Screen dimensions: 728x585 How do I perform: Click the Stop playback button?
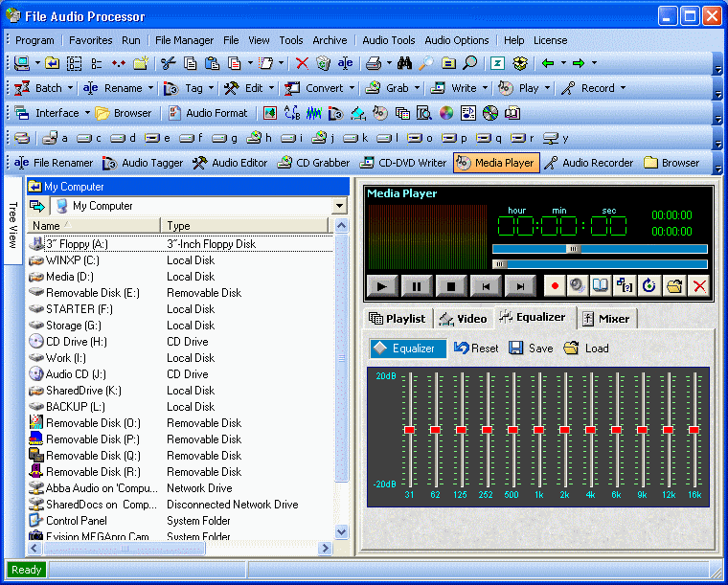point(450,285)
